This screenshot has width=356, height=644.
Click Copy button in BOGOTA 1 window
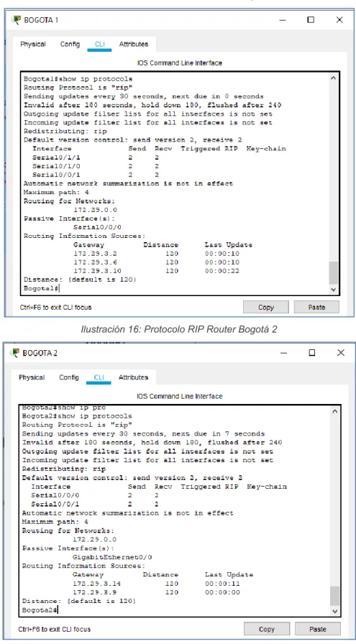coord(266,307)
